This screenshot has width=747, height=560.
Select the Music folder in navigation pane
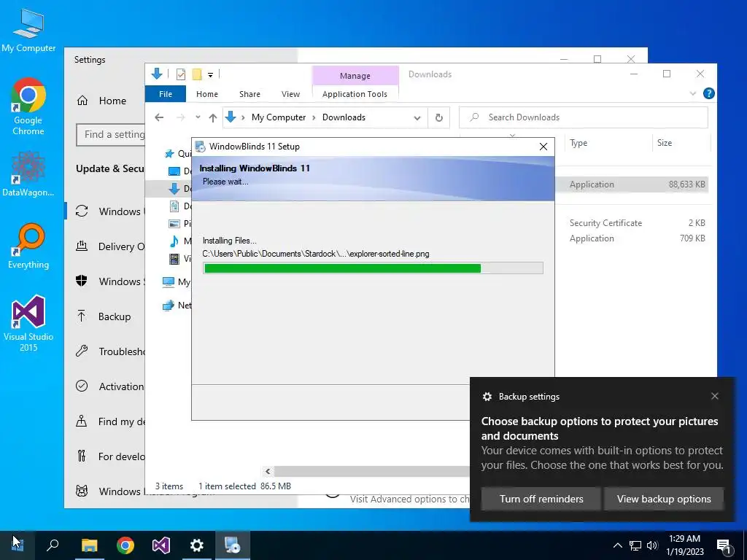(x=179, y=241)
